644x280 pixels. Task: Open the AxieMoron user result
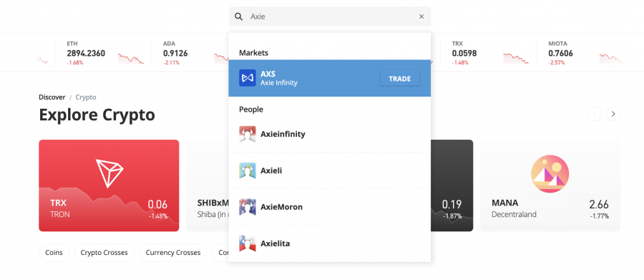(329, 207)
